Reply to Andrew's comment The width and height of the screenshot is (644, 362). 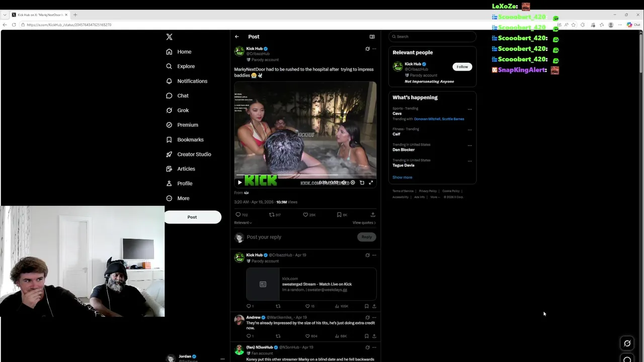(x=250, y=336)
